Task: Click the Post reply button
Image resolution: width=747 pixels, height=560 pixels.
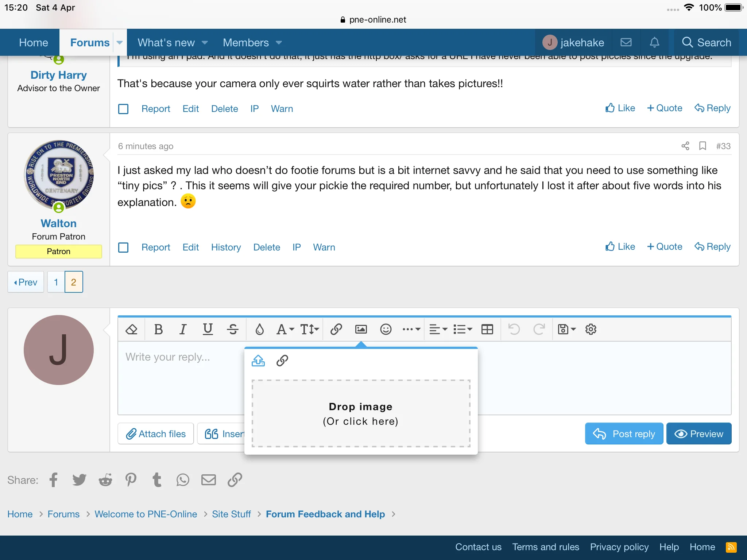Action: [624, 433]
